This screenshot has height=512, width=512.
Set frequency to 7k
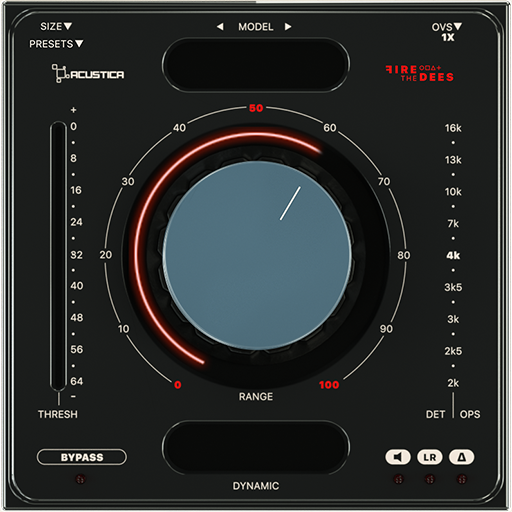(453, 223)
